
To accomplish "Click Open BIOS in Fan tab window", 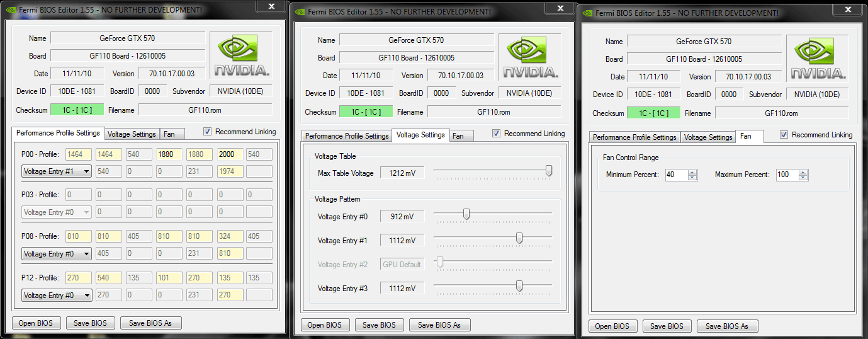I will pos(613,326).
